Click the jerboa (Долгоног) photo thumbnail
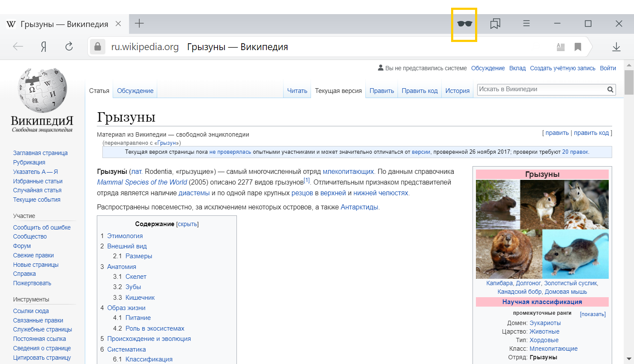 tap(542, 204)
